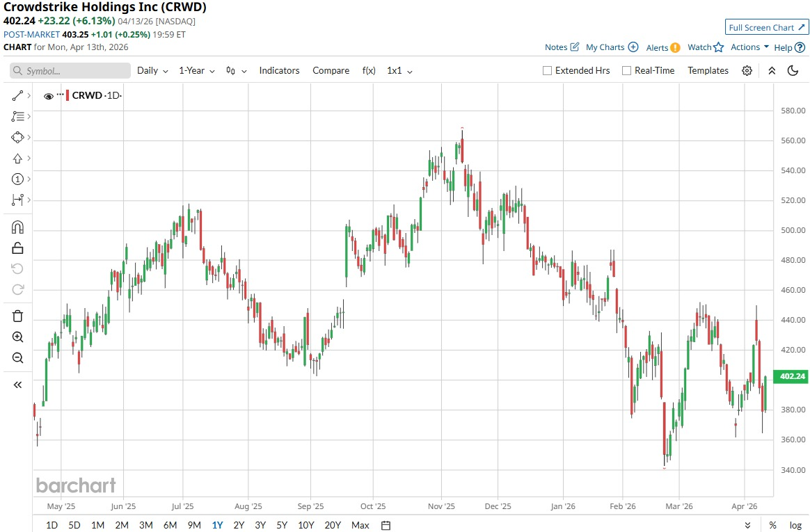
Task: Open chart settings gear icon
Action: (x=747, y=71)
